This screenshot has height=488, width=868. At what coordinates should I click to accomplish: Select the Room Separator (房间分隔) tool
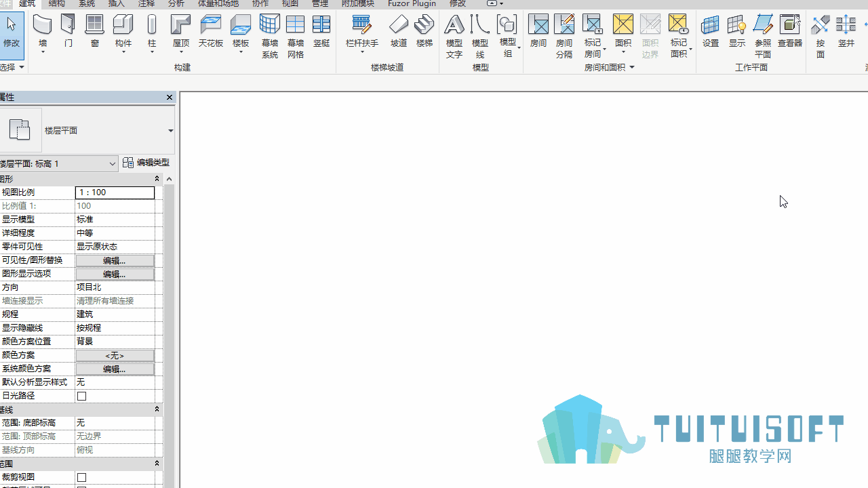(564, 36)
